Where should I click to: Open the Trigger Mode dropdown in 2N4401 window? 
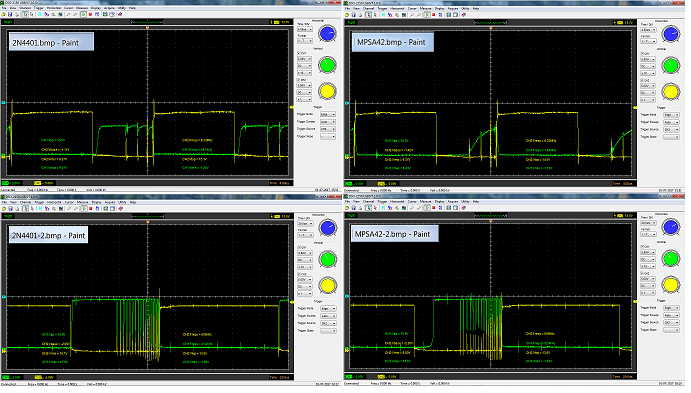pyautogui.click(x=328, y=114)
